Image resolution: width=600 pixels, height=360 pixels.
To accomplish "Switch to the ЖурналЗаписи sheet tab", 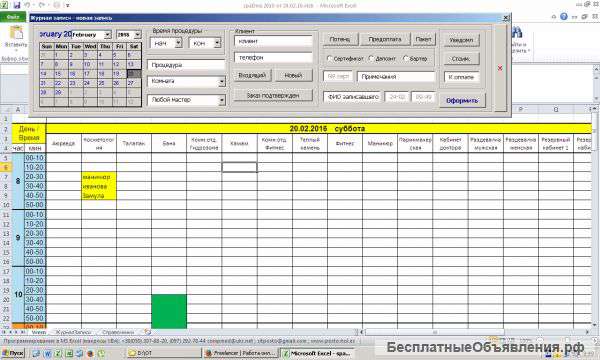I will click(x=73, y=332).
